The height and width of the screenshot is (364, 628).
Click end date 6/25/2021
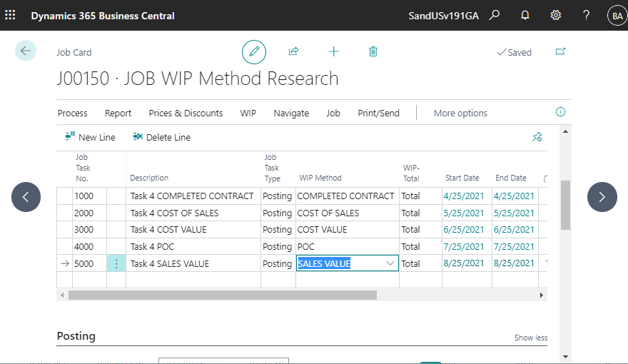pyautogui.click(x=514, y=229)
